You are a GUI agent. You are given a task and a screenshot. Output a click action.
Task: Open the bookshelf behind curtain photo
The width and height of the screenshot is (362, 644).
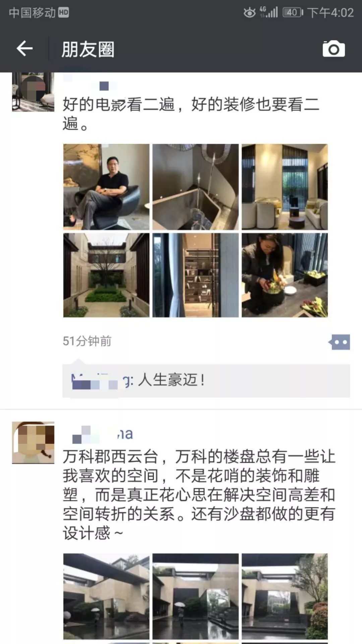pos(195,275)
